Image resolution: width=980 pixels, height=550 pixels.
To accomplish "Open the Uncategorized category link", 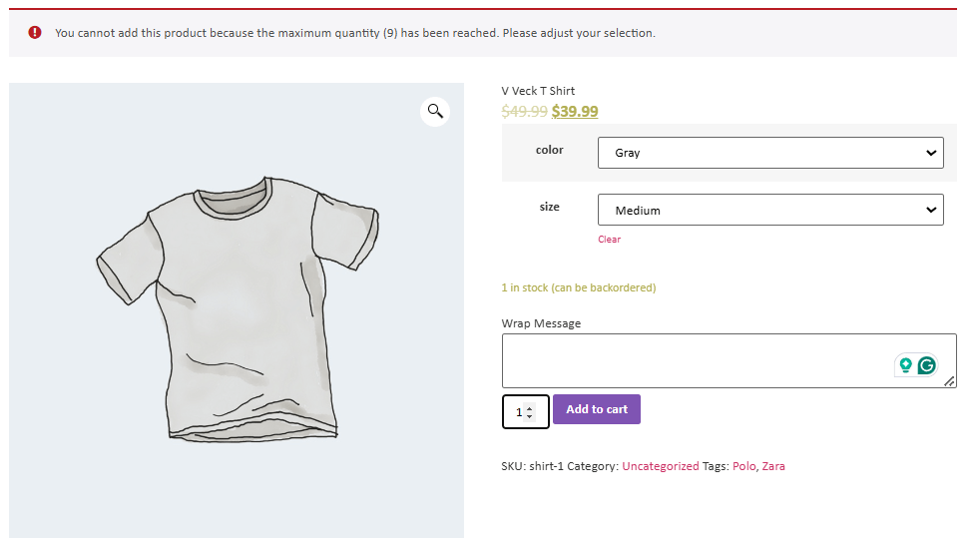I will coord(660,466).
